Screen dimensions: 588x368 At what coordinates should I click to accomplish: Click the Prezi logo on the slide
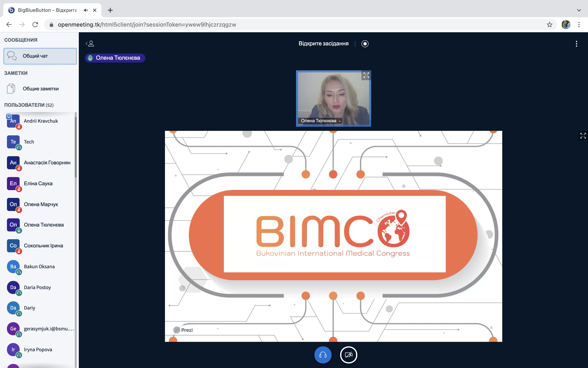pos(183,330)
